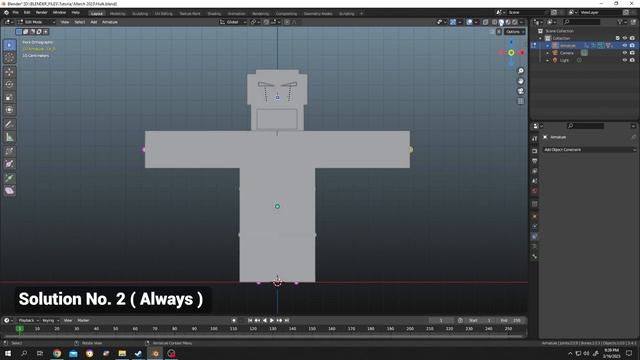Select the Move tool
Viewport: 640px width, 360px height.
click(9, 72)
